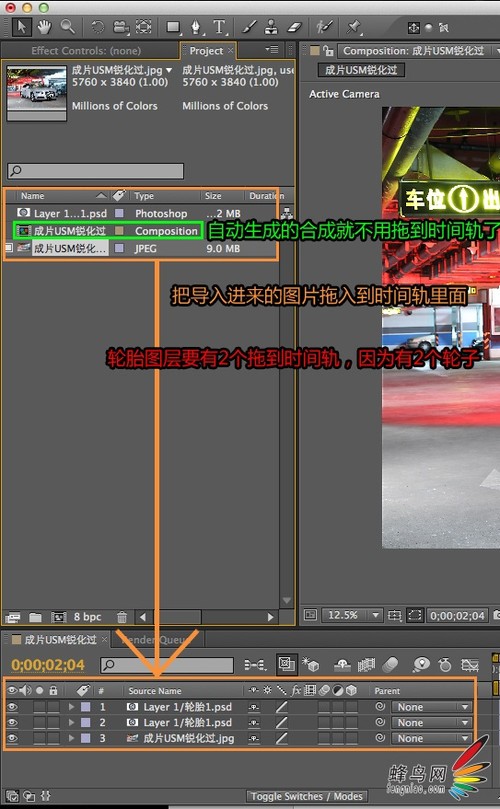
Task: Click Toggle Switches / Modes button
Action: (x=307, y=796)
